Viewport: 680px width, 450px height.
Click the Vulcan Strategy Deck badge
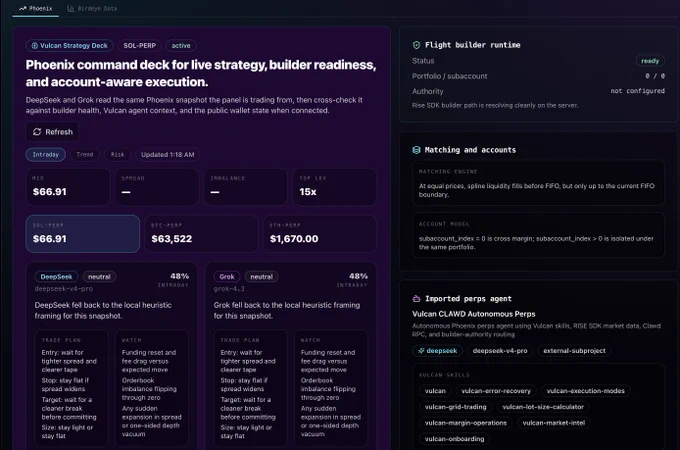click(69, 46)
